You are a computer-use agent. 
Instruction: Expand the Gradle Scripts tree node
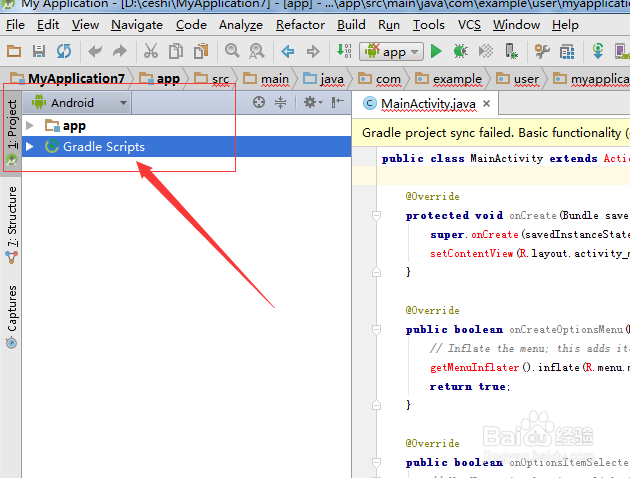tap(30, 147)
